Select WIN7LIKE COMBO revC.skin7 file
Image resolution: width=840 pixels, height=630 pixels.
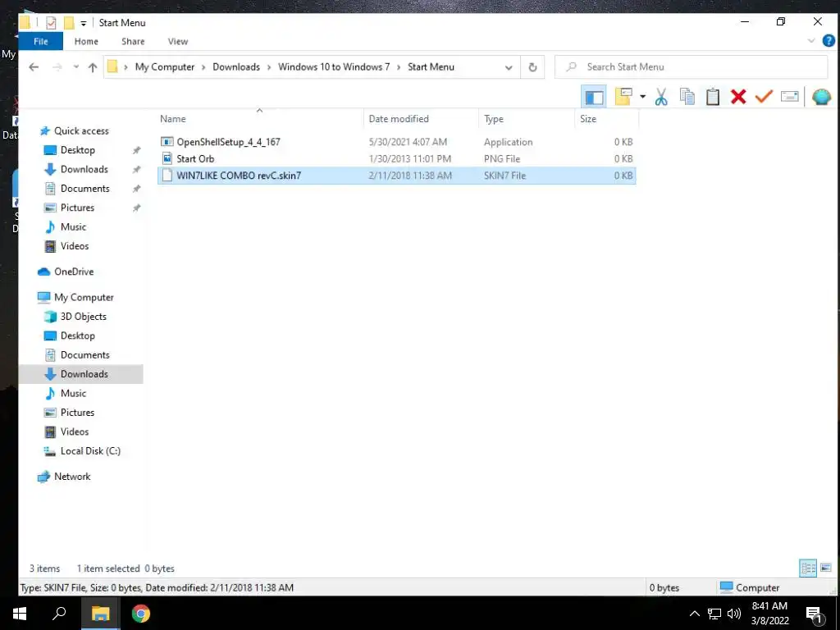click(396, 176)
